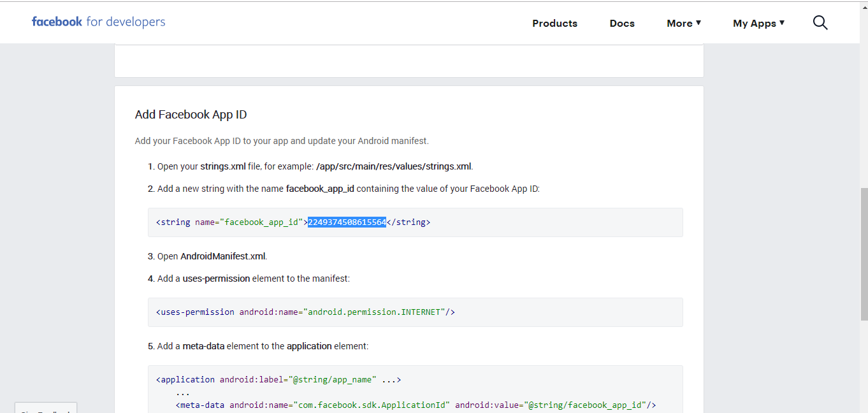Click the sentence about updating your Android manifest
This screenshot has height=413, width=868.
pos(282,141)
